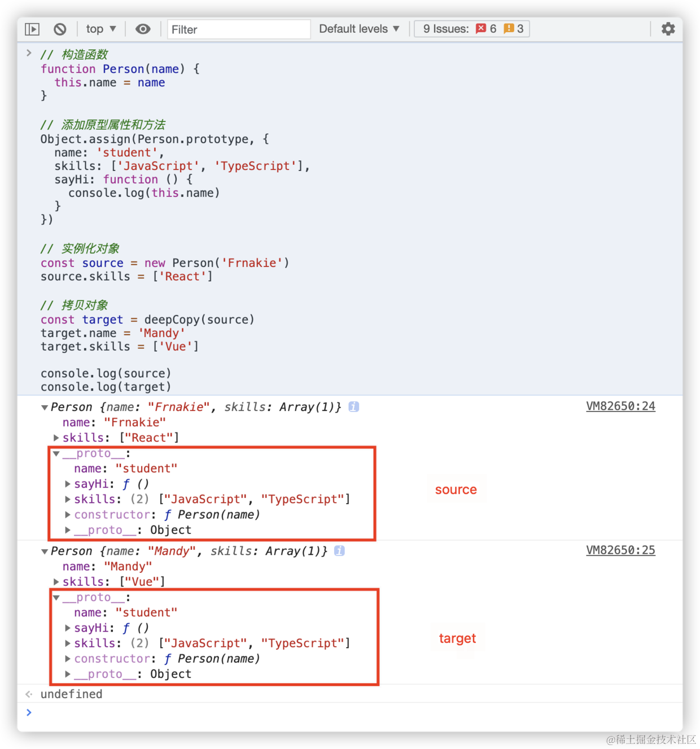The height and width of the screenshot is (749, 700).
Task: Click the undefined return value
Action: tap(72, 694)
